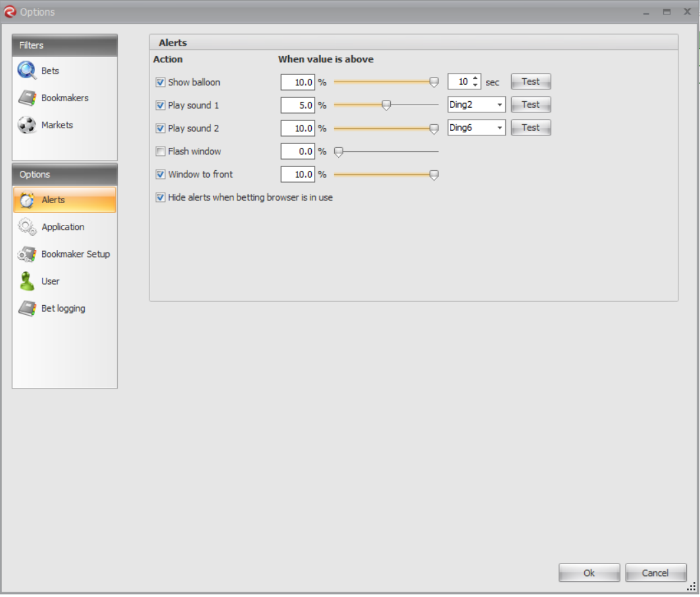Screen dimensions: 700x597
Task: Click the Alerts clock icon
Action: 27,200
